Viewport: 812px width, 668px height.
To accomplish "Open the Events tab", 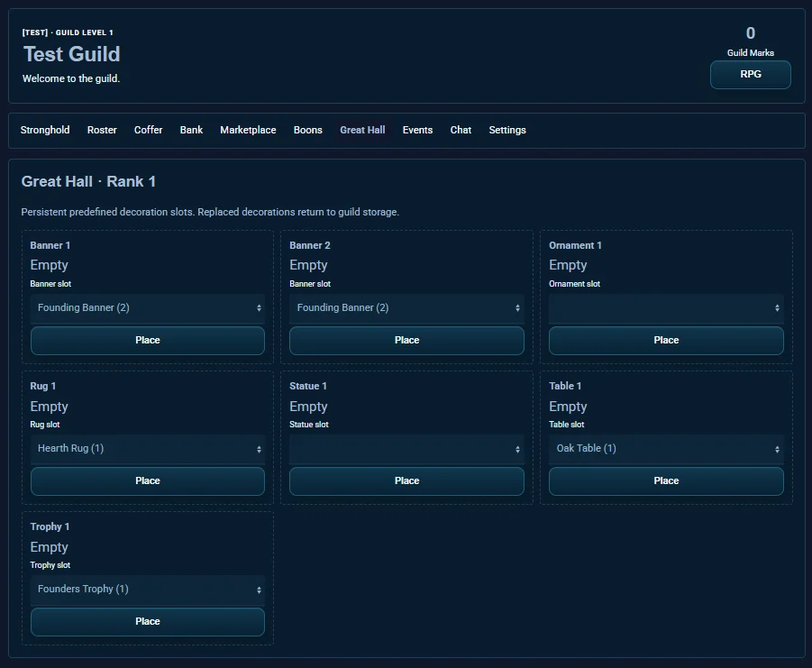I will [417, 130].
